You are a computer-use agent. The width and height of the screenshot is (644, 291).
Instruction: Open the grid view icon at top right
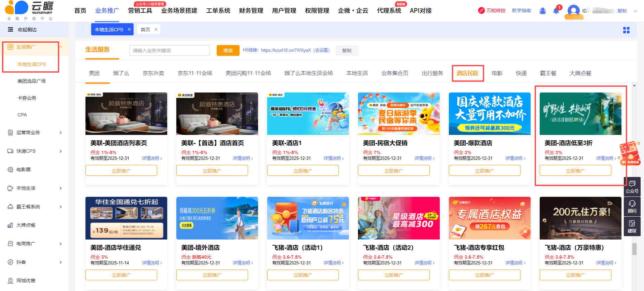tap(626, 30)
